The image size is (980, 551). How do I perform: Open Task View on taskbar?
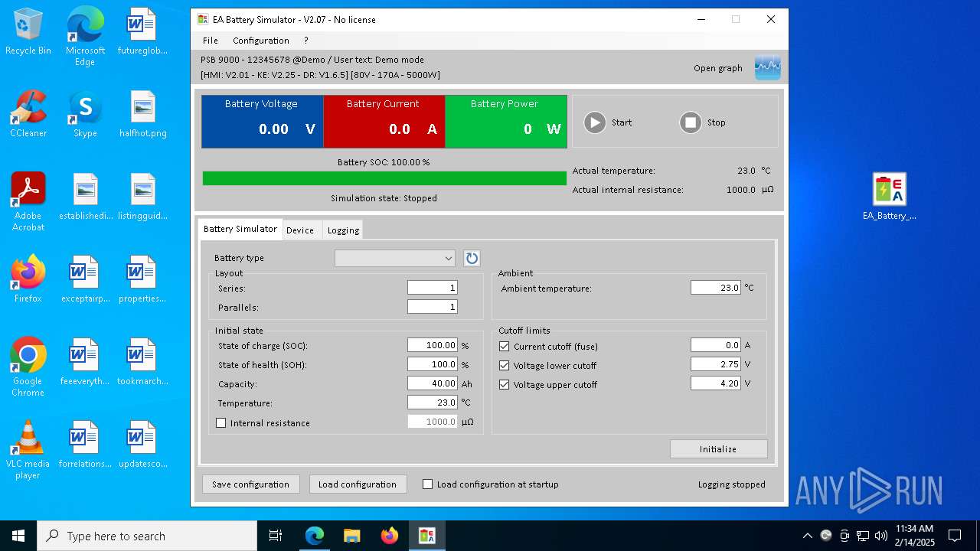[x=276, y=536]
